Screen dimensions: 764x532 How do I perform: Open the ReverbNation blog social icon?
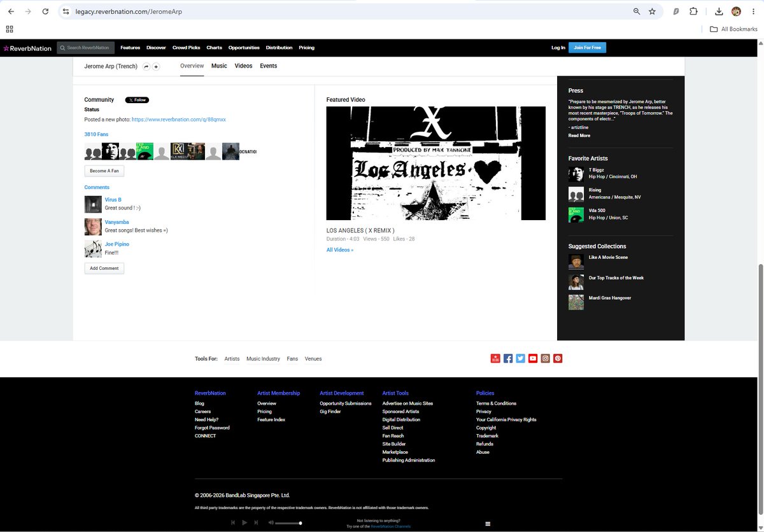coord(495,358)
